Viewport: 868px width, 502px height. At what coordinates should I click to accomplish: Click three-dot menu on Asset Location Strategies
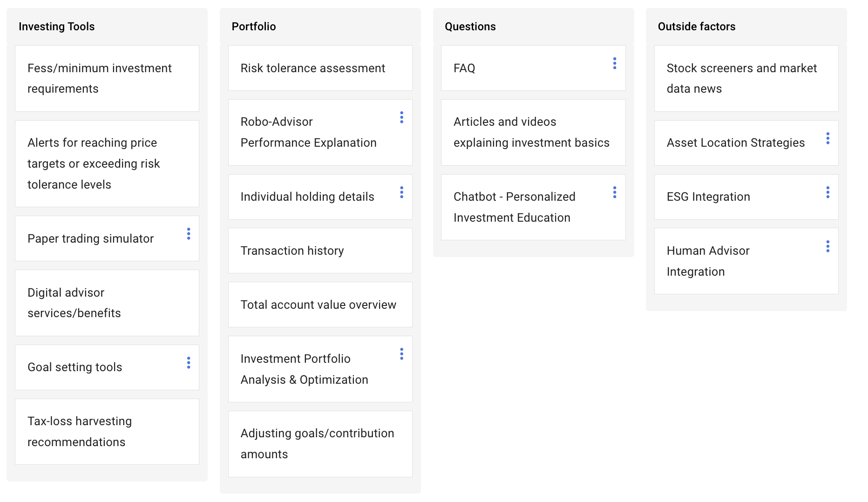tap(827, 138)
